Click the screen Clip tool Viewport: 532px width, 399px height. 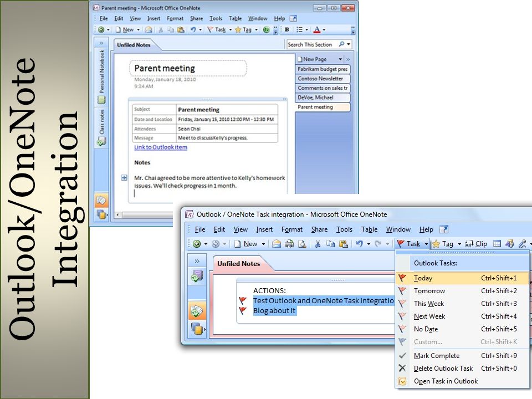click(x=476, y=244)
